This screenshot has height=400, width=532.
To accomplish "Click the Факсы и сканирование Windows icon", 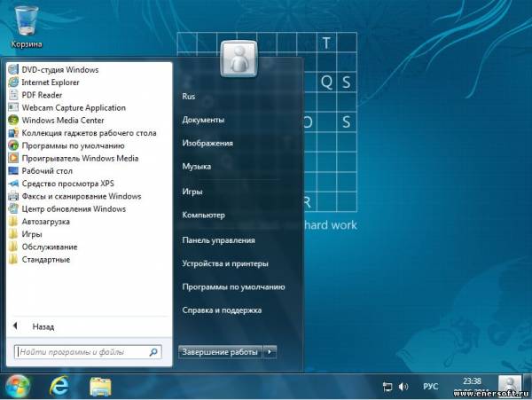I will tap(13, 196).
